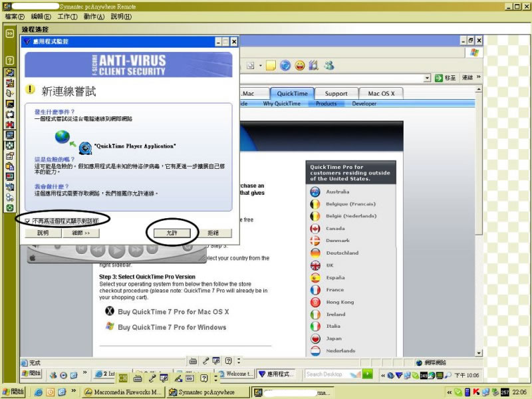Open options arrows on lower floating IME bar
Screen dimensions: 532x399
216,378
